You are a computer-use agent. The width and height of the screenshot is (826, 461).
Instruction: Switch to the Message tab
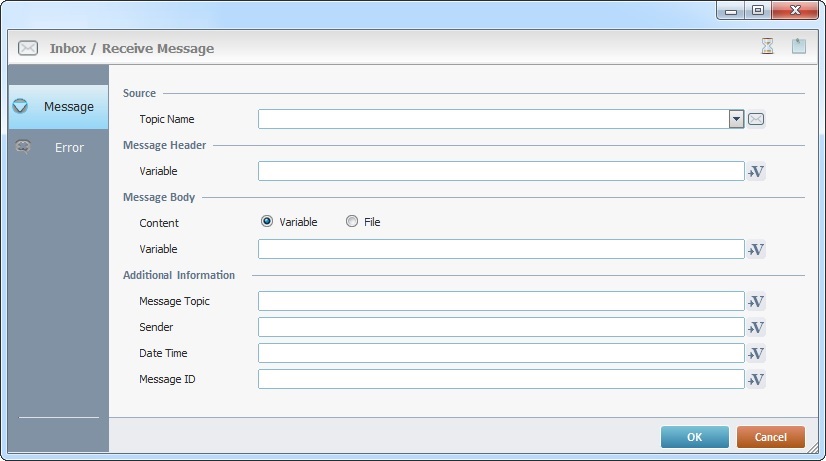pos(58,107)
